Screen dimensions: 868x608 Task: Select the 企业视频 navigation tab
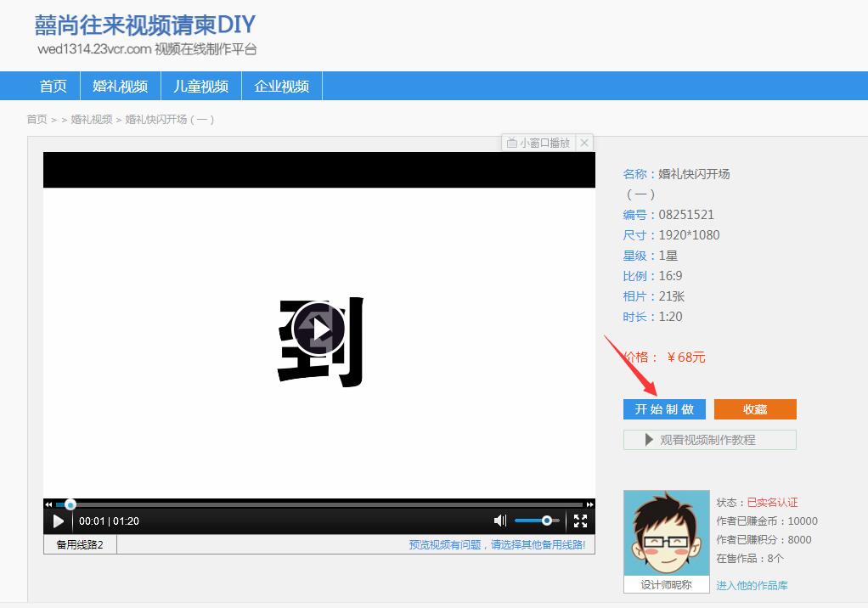[x=281, y=86]
